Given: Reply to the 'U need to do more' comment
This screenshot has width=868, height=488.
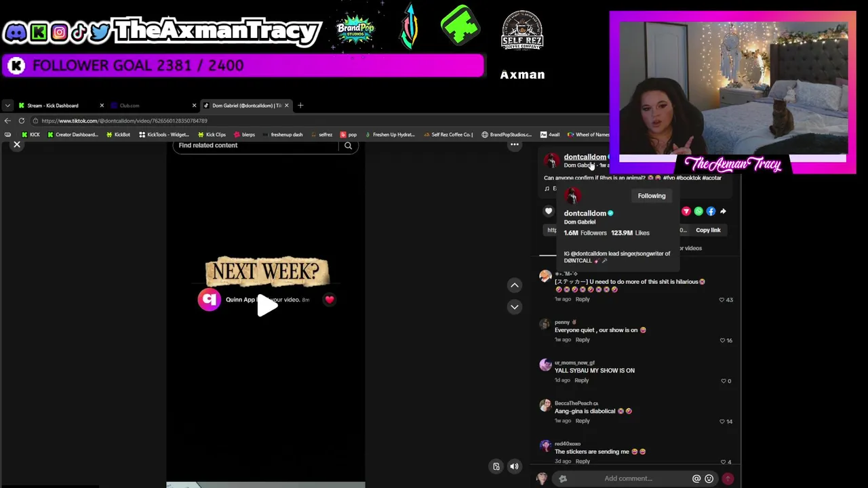Looking at the screenshot, I should click(x=583, y=300).
